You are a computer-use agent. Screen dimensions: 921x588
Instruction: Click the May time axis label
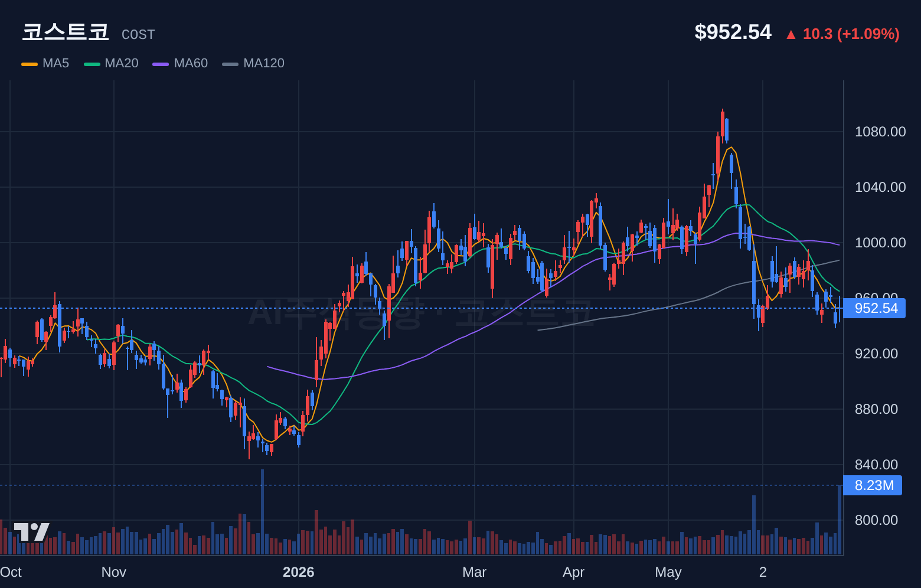pyautogui.click(x=668, y=572)
